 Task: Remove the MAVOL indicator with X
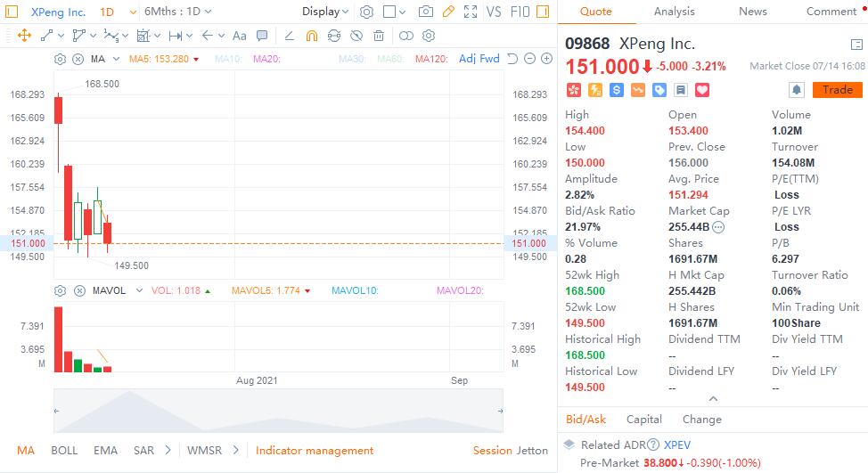79,291
